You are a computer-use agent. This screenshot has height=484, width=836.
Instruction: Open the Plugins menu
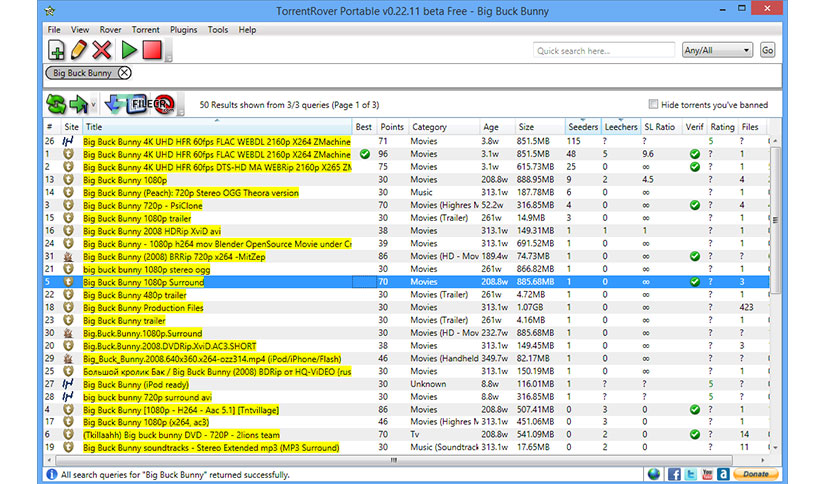(183, 30)
